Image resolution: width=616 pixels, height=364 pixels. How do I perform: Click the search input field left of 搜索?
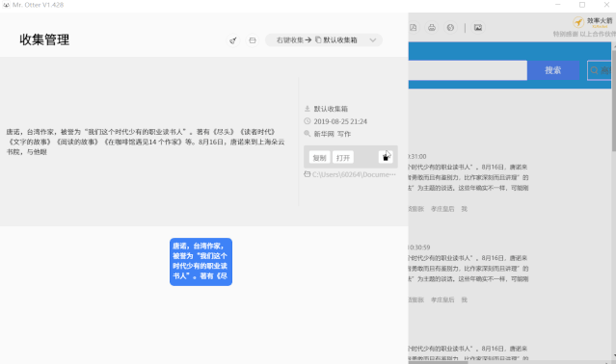pyautogui.click(x=468, y=70)
